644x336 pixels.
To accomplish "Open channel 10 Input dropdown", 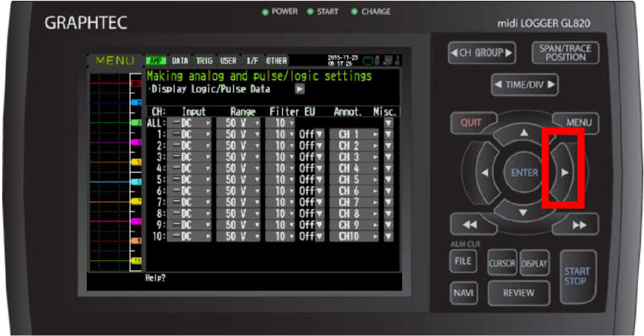I will click(191, 236).
